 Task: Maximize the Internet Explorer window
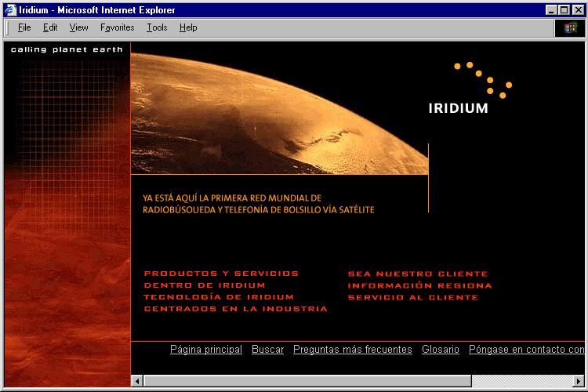pos(564,10)
